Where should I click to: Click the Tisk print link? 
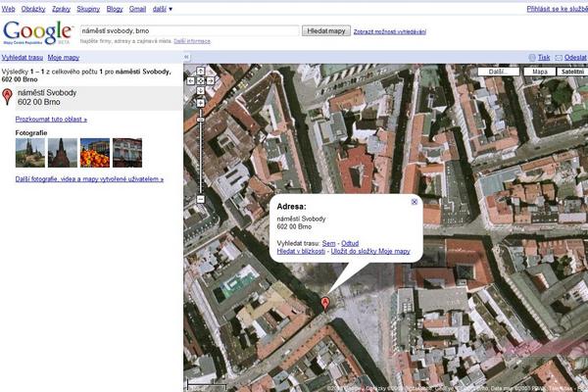(x=544, y=58)
